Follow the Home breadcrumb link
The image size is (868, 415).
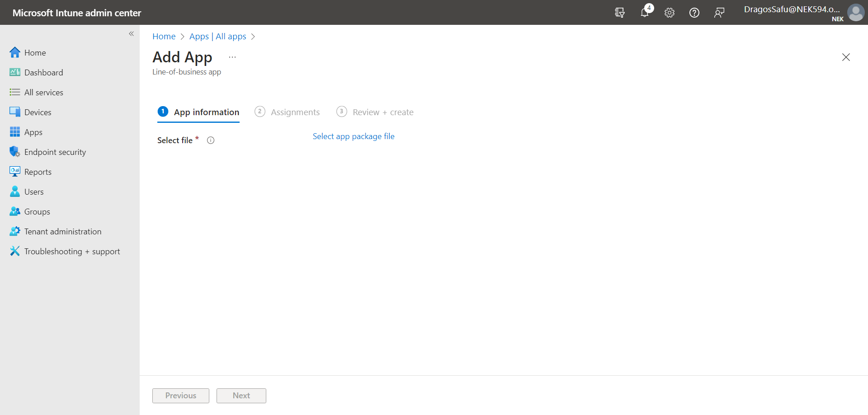tap(164, 37)
